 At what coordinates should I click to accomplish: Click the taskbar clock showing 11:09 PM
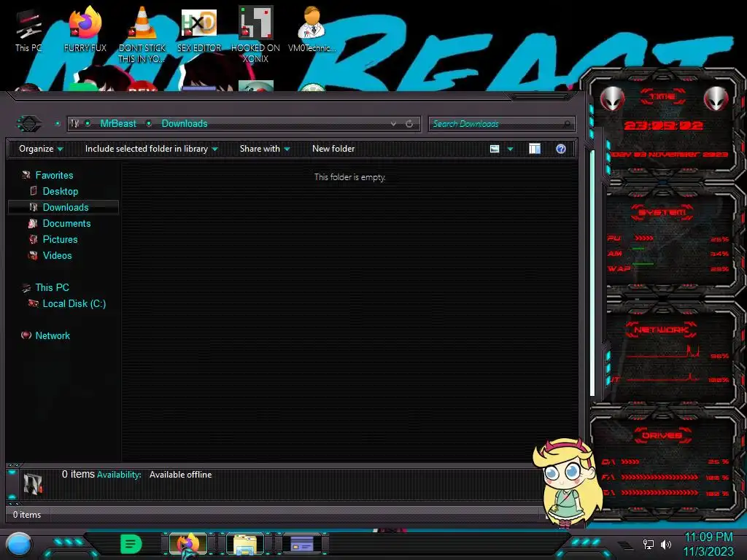tap(708, 537)
